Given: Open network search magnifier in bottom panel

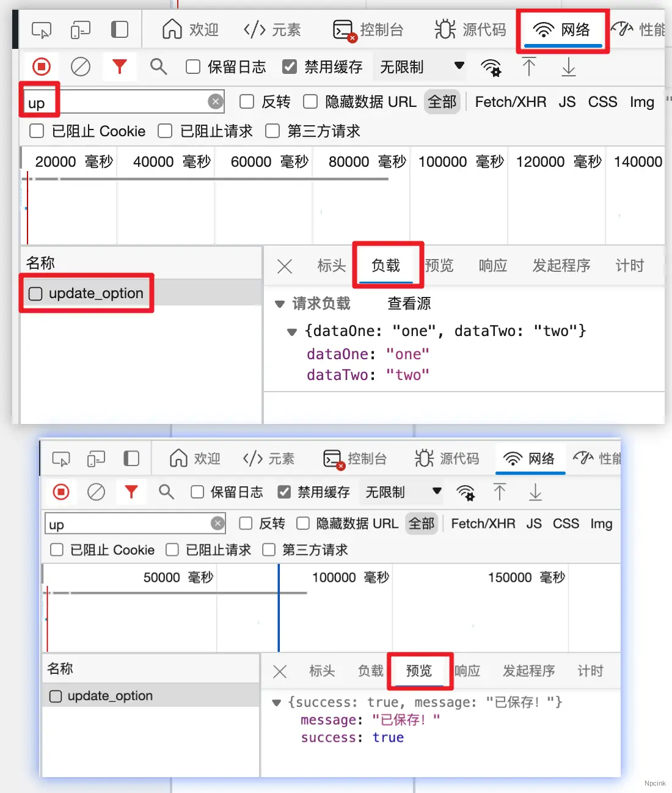Looking at the screenshot, I should click(x=166, y=491).
